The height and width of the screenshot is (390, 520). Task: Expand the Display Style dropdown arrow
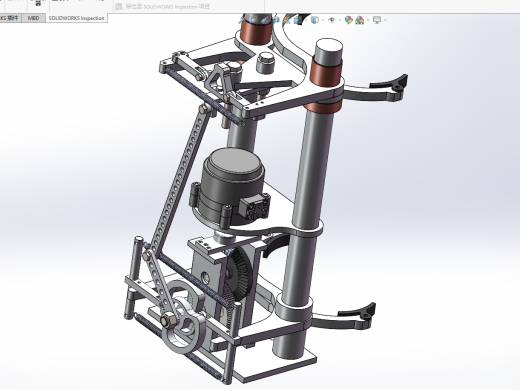click(x=323, y=20)
